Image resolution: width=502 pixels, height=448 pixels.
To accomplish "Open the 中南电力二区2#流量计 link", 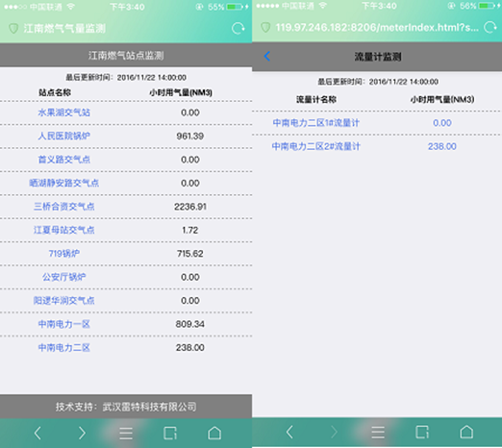I will click(x=315, y=146).
